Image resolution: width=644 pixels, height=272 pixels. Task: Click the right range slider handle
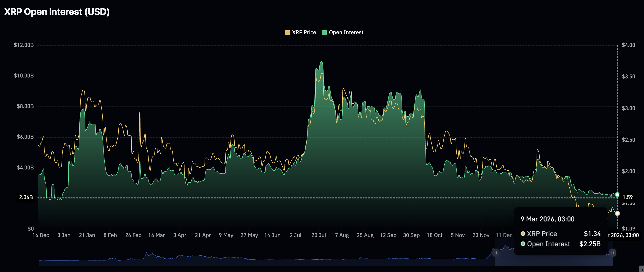coord(613,253)
